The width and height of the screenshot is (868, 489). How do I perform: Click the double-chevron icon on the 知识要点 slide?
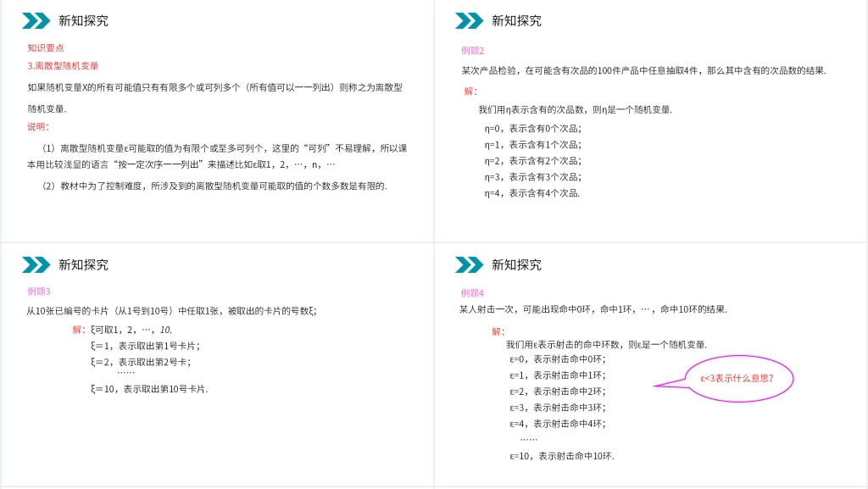(36, 21)
